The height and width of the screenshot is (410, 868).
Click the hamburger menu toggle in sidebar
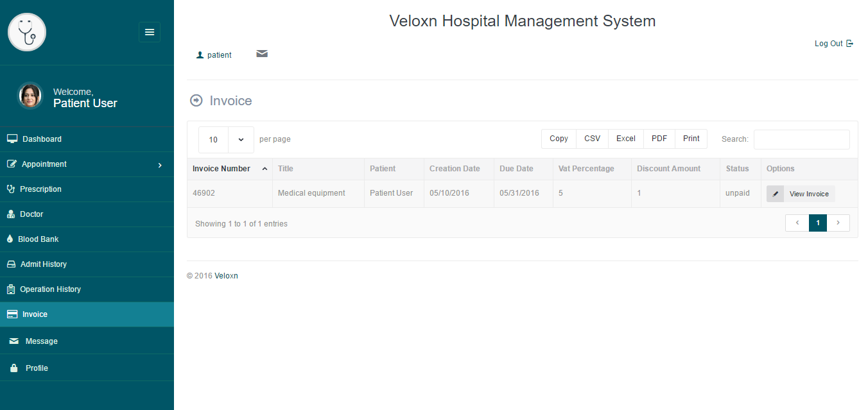150,32
